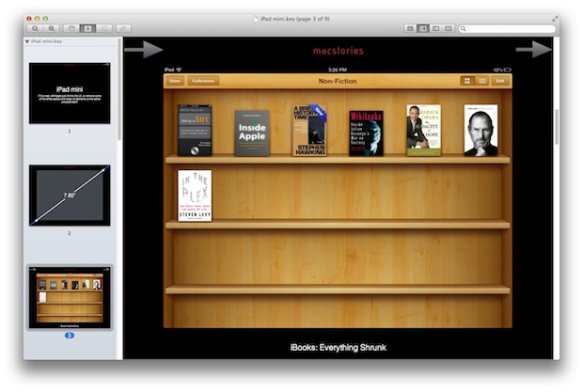Select the Move (hand) tool

71,28
